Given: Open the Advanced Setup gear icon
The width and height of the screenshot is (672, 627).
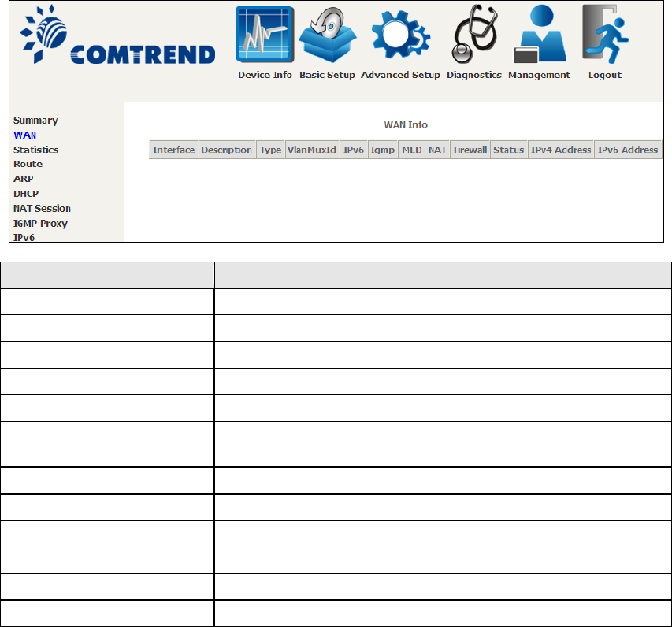Looking at the screenshot, I should click(x=400, y=35).
